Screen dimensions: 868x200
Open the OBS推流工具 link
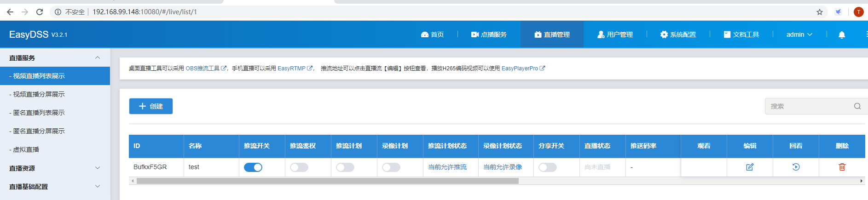tap(205, 69)
